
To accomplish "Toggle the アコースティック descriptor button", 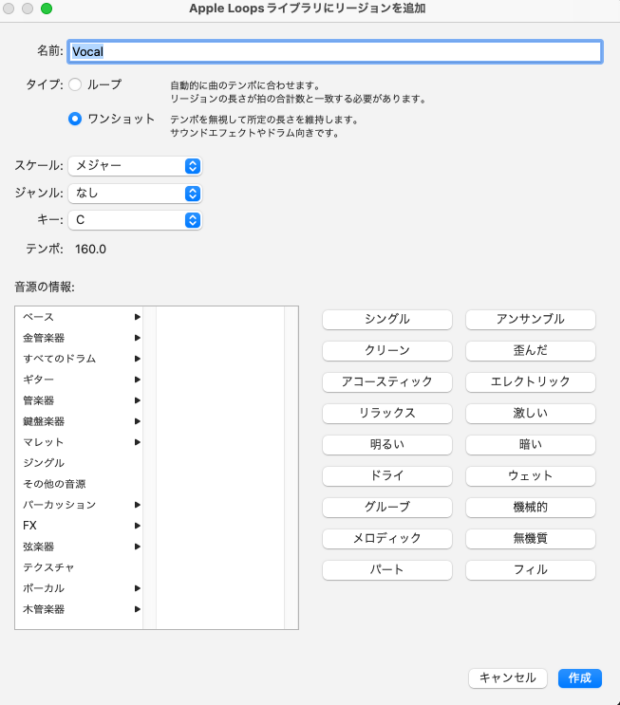I will (x=387, y=382).
